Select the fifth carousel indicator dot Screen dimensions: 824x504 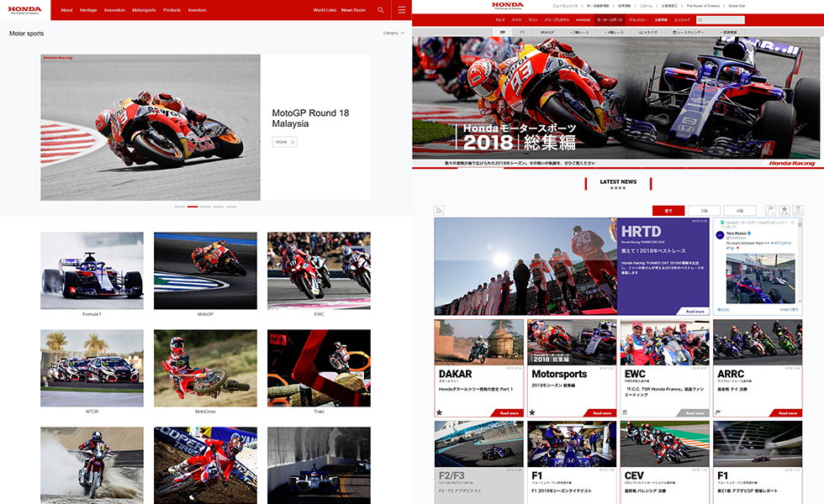(x=231, y=207)
